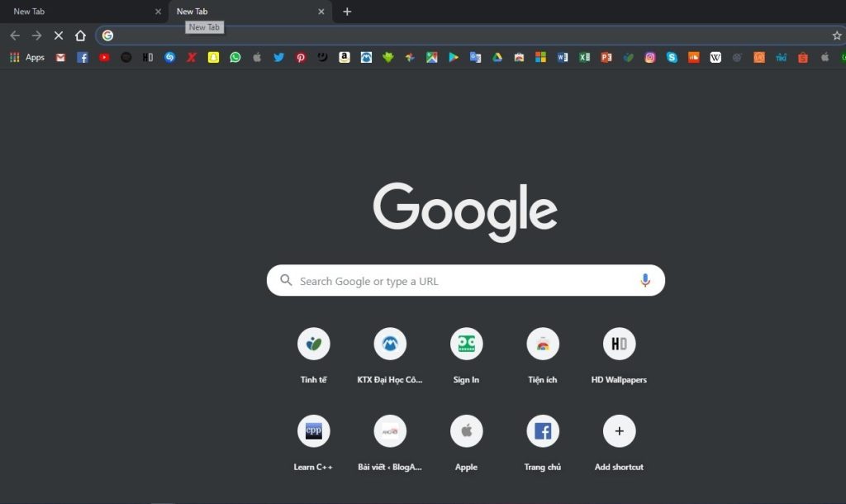Go back to the previous page
Screen dimensions: 846x504
click(x=15, y=36)
